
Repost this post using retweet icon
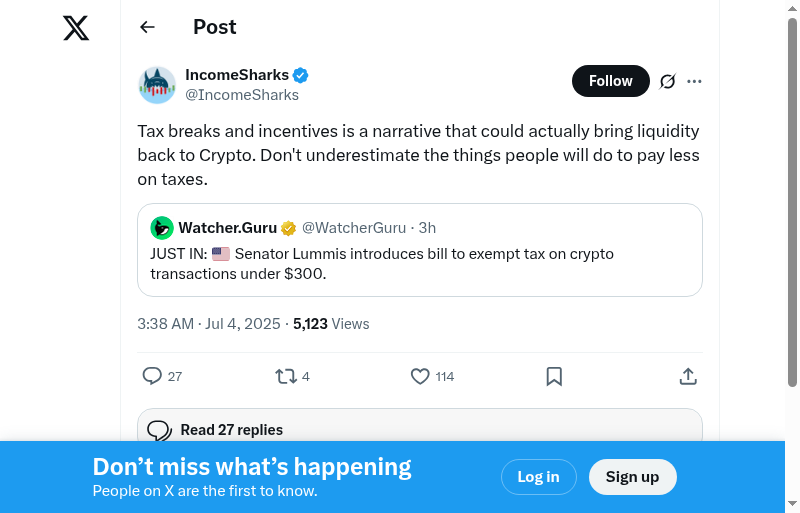pos(285,376)
